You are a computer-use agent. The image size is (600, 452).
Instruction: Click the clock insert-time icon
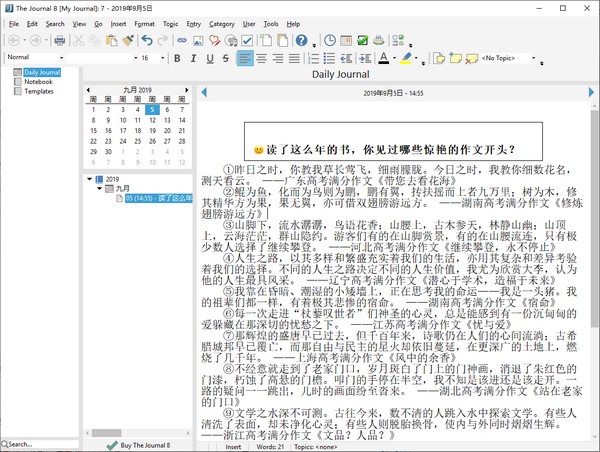point(330,41)
